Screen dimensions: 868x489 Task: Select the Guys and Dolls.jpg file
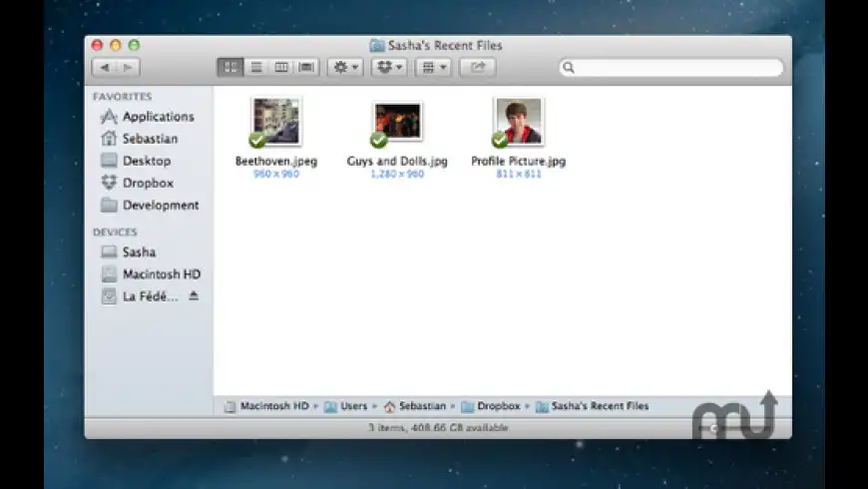(x=397, y=122)
